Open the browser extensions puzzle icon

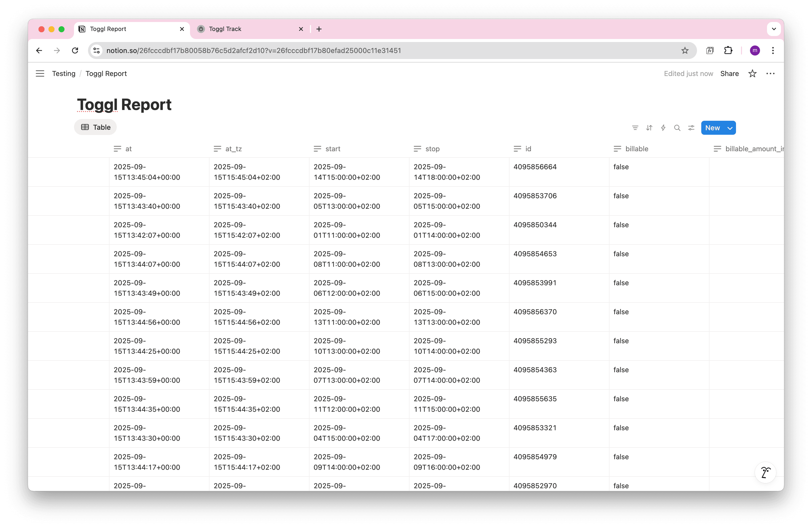728,50
